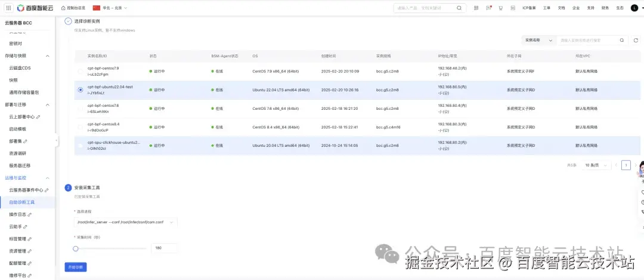The height and width of the screenshot is (280, 644).
Task: Select instance cpt-bpf-ubuntu22.04-test radio button
Action: [x=80, y=90]
